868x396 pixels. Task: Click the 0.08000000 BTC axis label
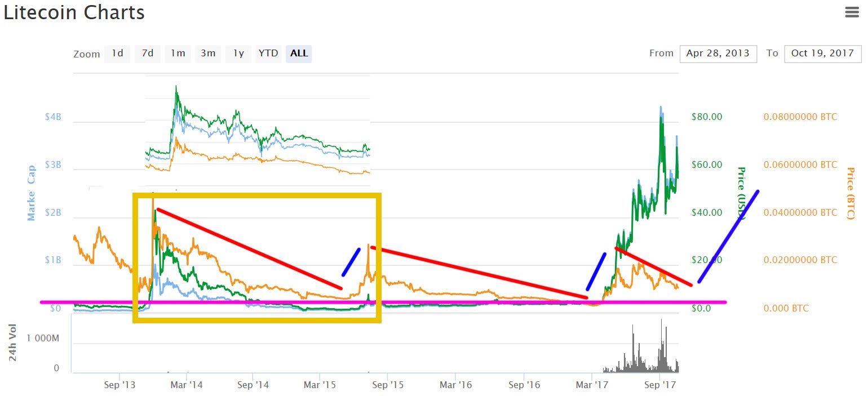point(800,117)
